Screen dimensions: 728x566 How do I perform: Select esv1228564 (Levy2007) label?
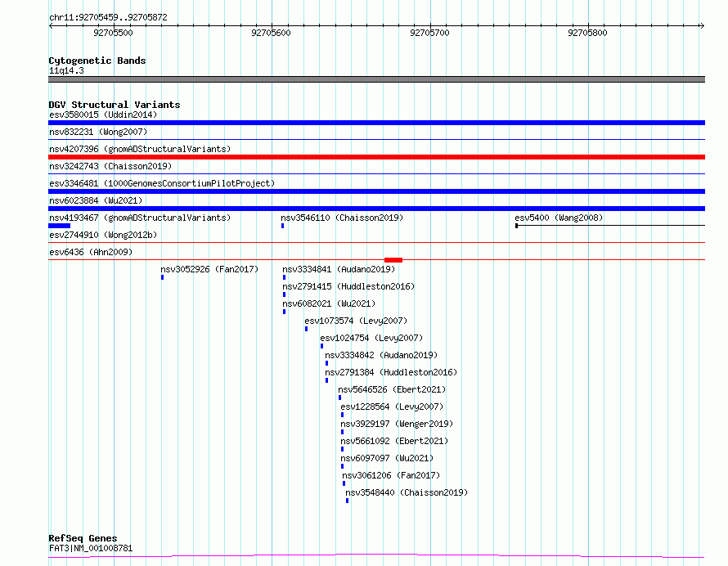[392, 407]
